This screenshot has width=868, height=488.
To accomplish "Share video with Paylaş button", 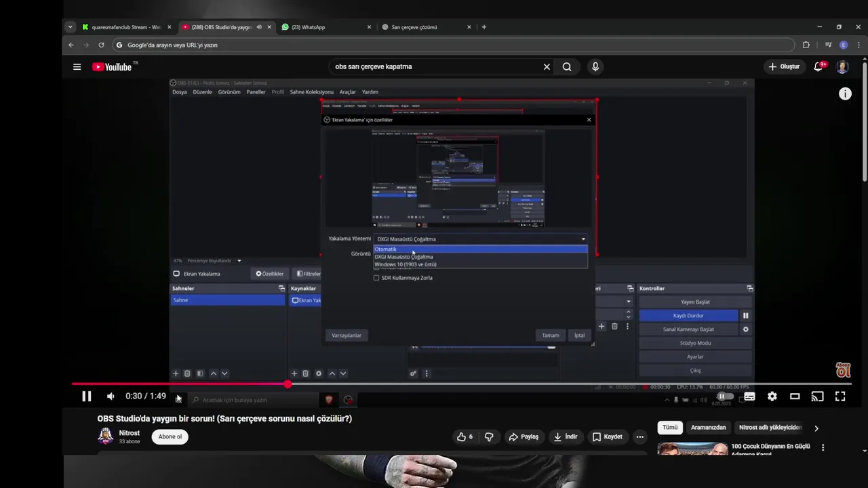I will tap(524, 436).
